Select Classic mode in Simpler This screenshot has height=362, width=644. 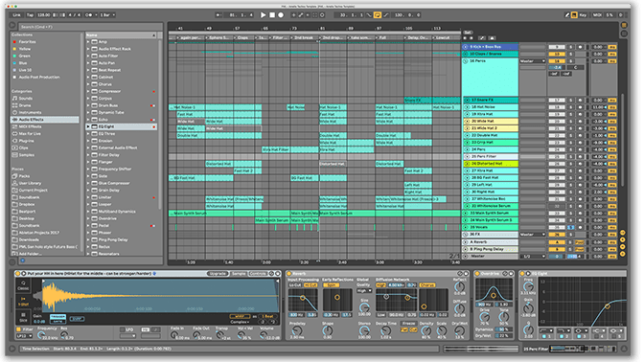(23, 285)
